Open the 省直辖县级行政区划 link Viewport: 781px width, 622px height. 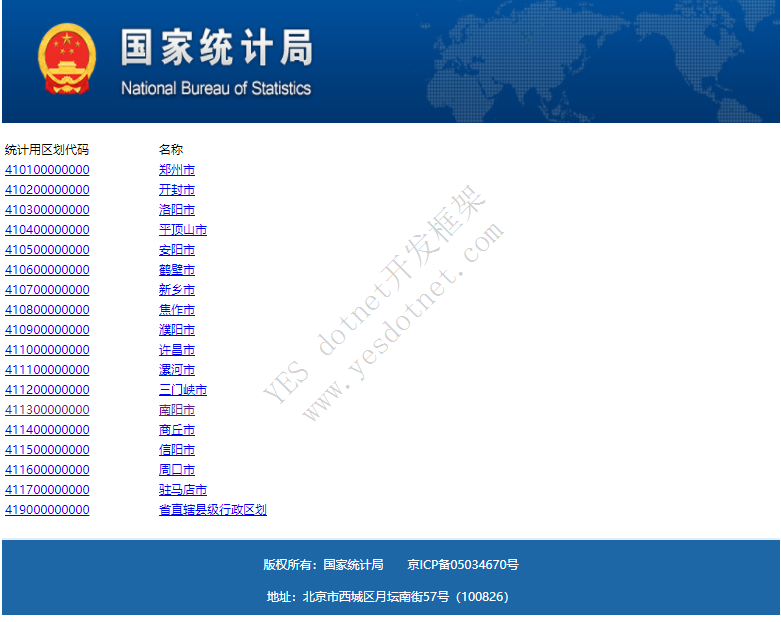(213, 509)
